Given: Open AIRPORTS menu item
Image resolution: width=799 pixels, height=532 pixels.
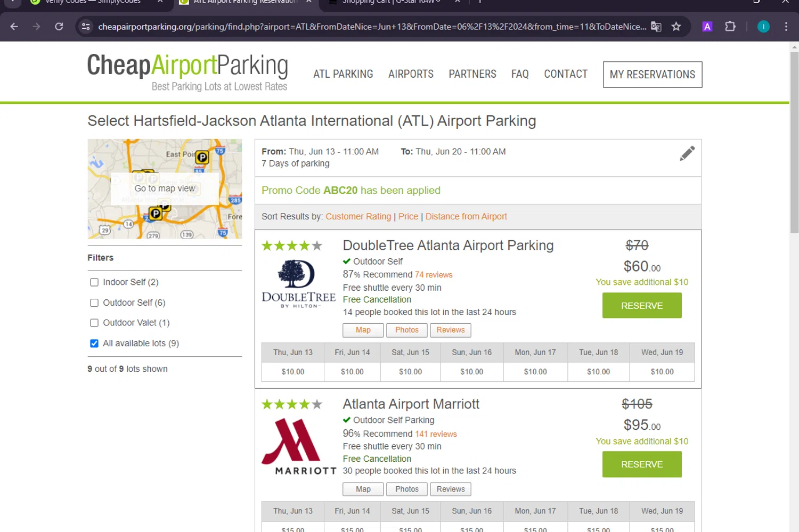Looking at the screenshot, I should click(x=411, y=74).
